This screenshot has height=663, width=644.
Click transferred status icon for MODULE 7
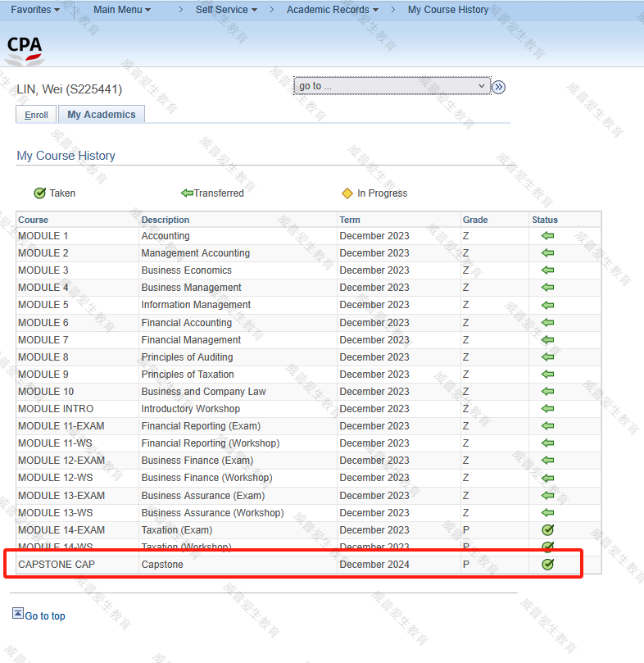(x=547, y=339)
